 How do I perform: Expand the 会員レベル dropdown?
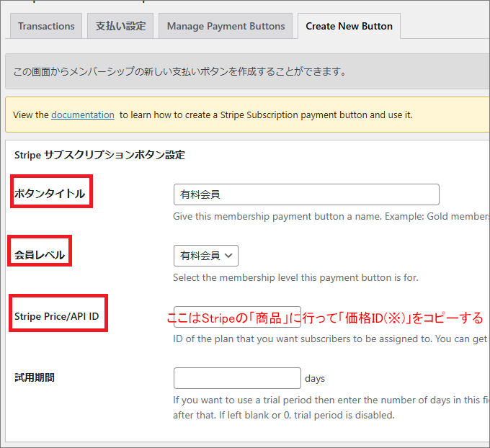click(x=206, y=256)
